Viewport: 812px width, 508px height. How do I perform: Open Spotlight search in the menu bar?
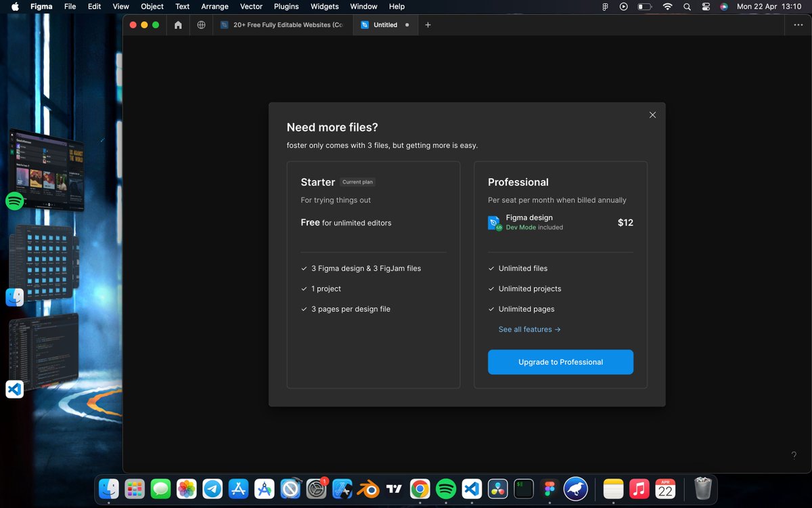(x=686, y=7)
